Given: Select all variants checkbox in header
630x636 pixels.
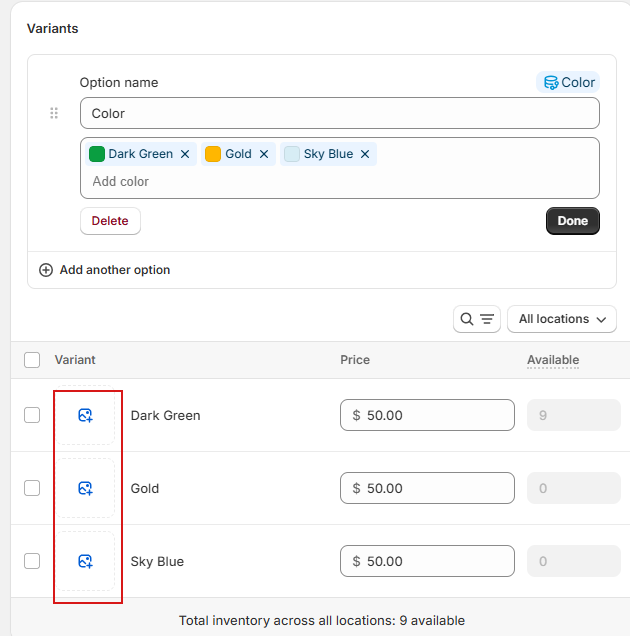Looking at the screenshot, I should pos(32,360).
